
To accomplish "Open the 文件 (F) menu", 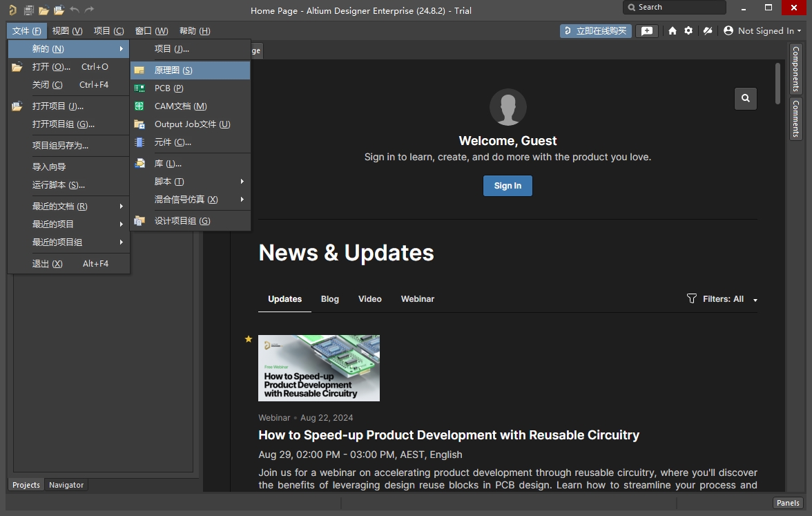I will [x=27, y=31].
